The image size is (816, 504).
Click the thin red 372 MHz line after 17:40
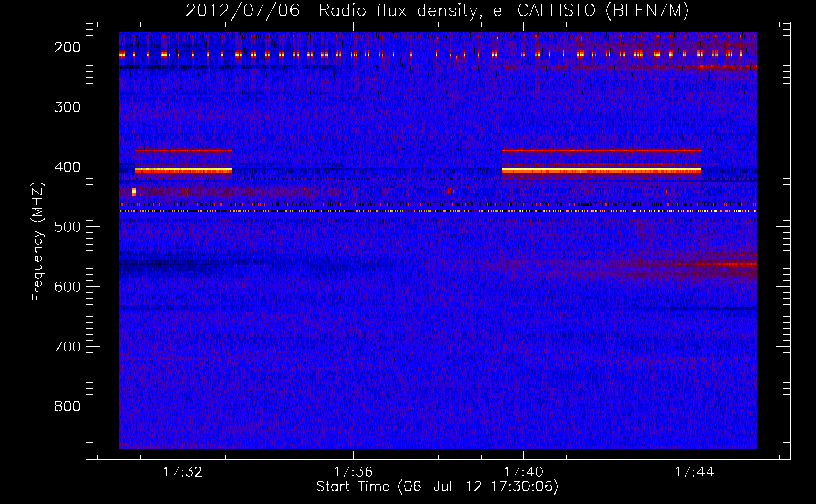point(601,150)
